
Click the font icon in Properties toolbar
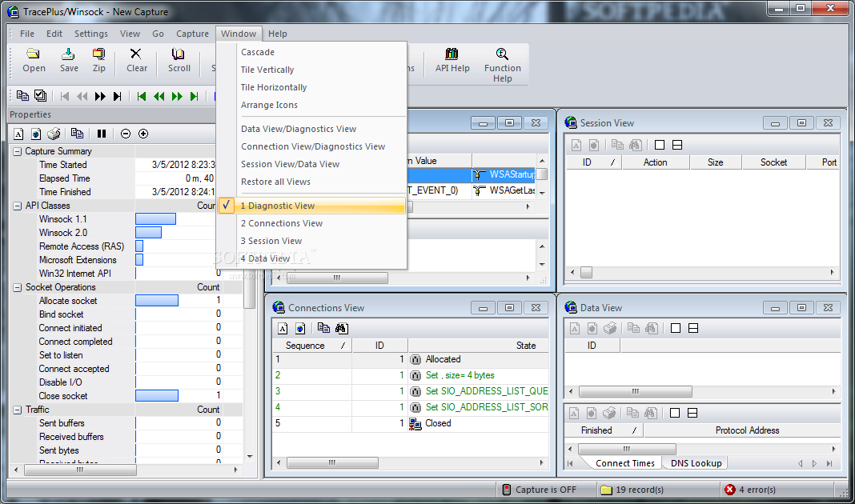click(x=18, y=134)
